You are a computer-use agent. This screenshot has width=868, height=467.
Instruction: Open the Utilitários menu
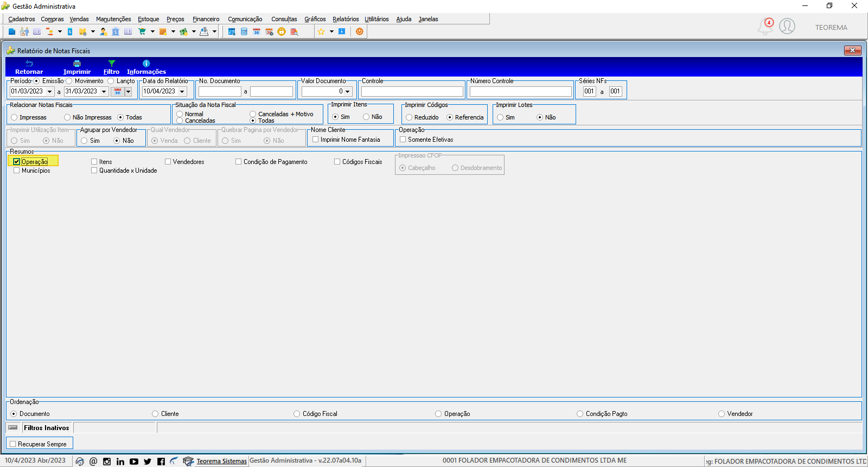[376, 19]
